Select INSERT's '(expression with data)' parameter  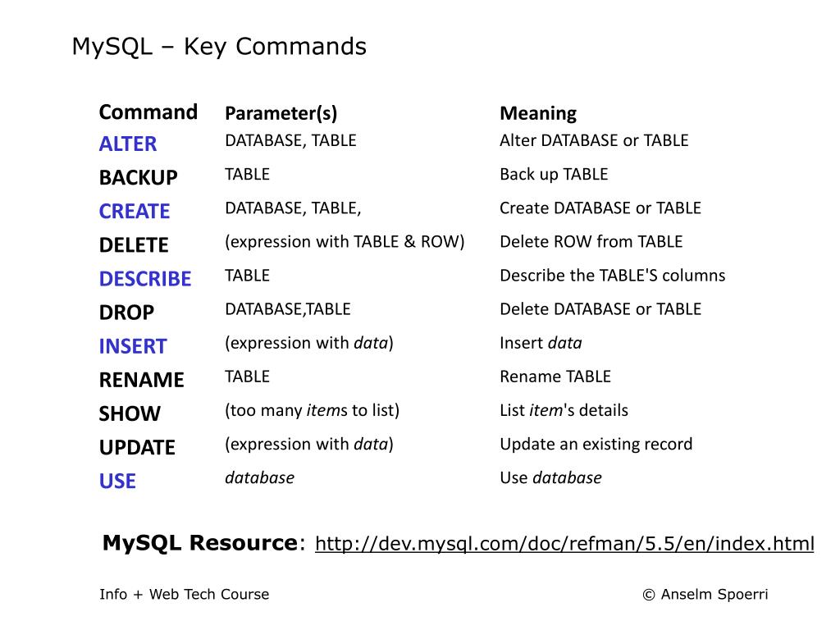tap(309, 343)
